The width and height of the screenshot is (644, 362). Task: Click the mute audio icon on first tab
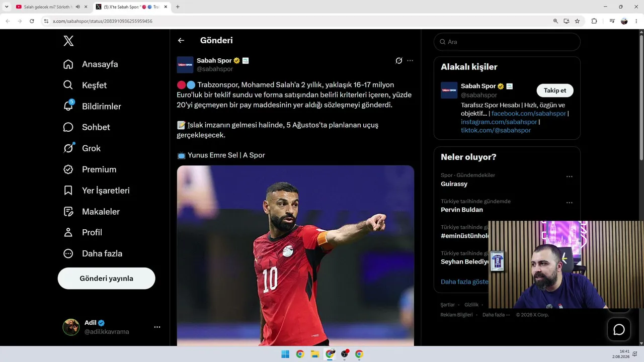coord(78,7)
